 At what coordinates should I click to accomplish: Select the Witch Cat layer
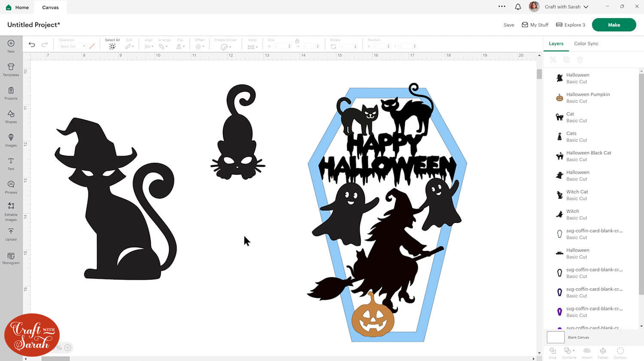[577, 195]
